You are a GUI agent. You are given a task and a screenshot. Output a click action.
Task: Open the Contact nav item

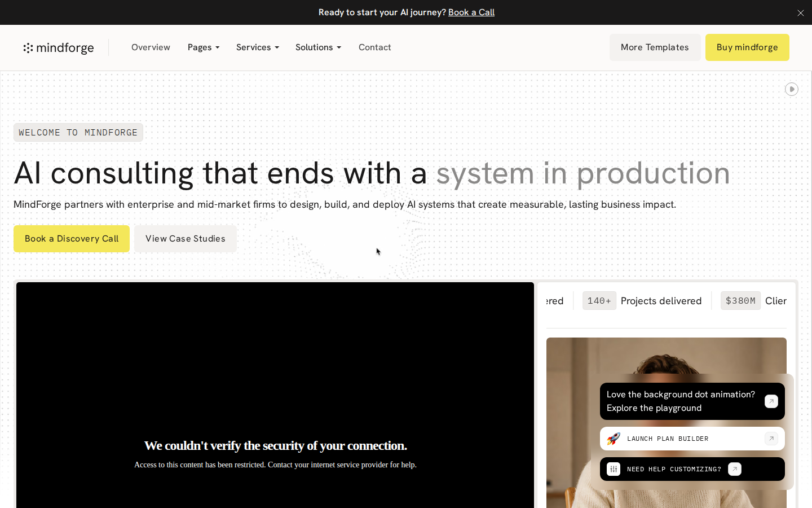pos(375,47)
